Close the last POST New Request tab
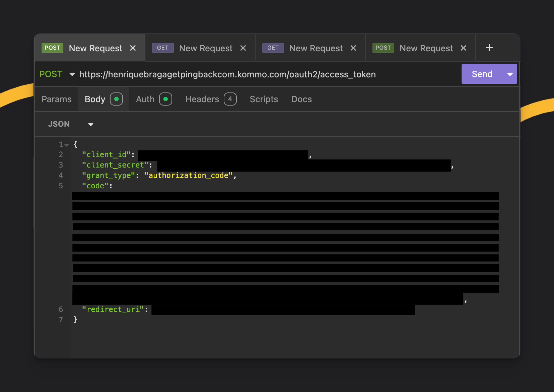The width and height of the screenshot is (554, 392). [x=463, y=48]
